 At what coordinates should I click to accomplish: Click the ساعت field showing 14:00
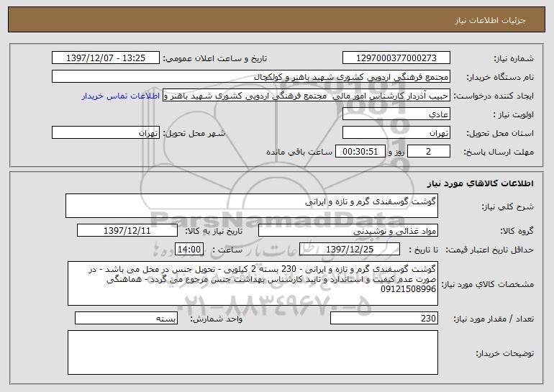tap(189, 250)
